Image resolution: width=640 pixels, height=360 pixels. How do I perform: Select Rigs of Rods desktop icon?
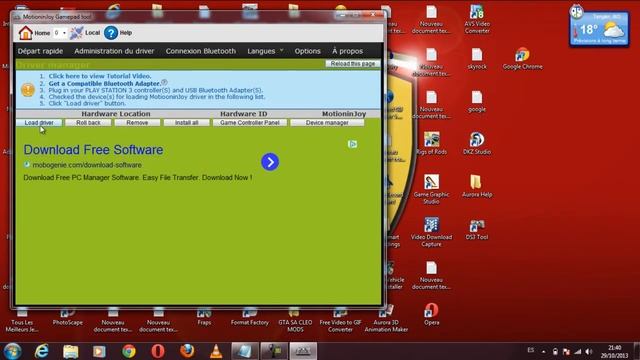tap(431, 143)
